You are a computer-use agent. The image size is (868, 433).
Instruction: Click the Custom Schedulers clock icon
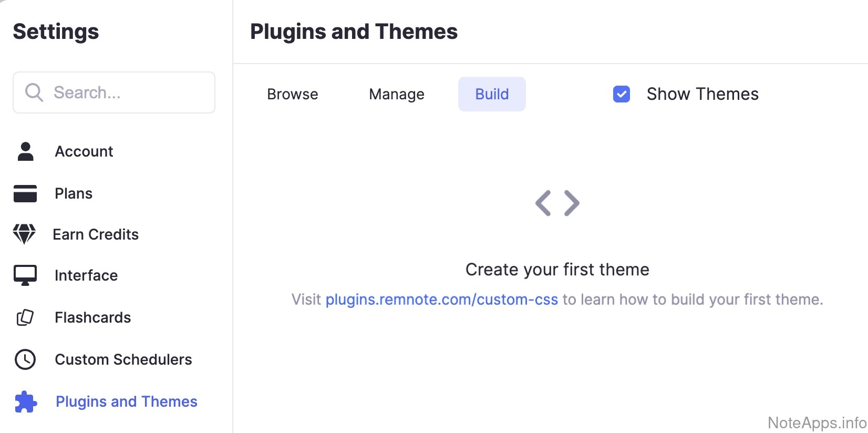[x=25, y=359]
